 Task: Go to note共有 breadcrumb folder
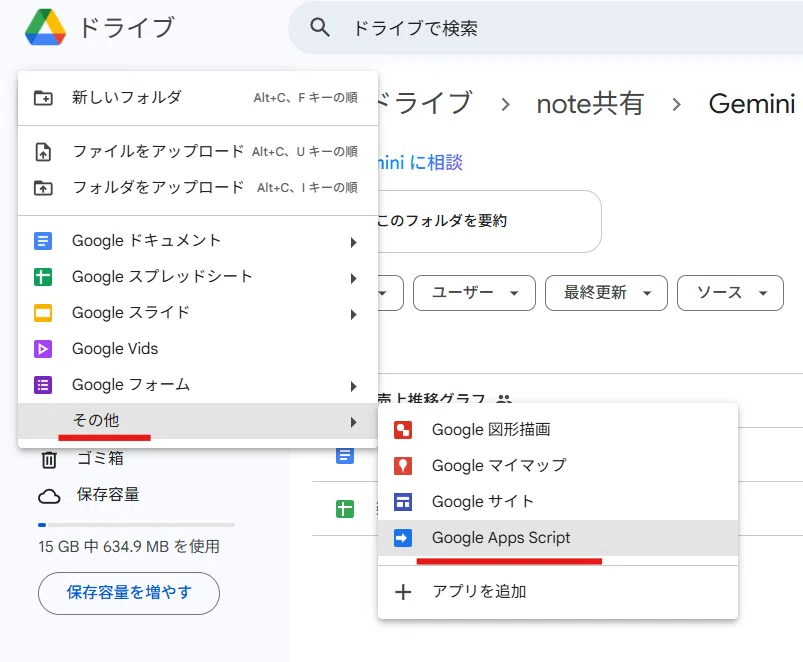590,104
